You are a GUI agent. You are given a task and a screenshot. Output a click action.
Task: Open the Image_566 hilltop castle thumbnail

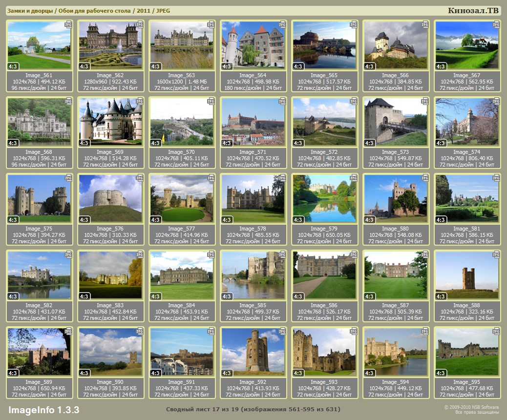(x=396, y=45)
